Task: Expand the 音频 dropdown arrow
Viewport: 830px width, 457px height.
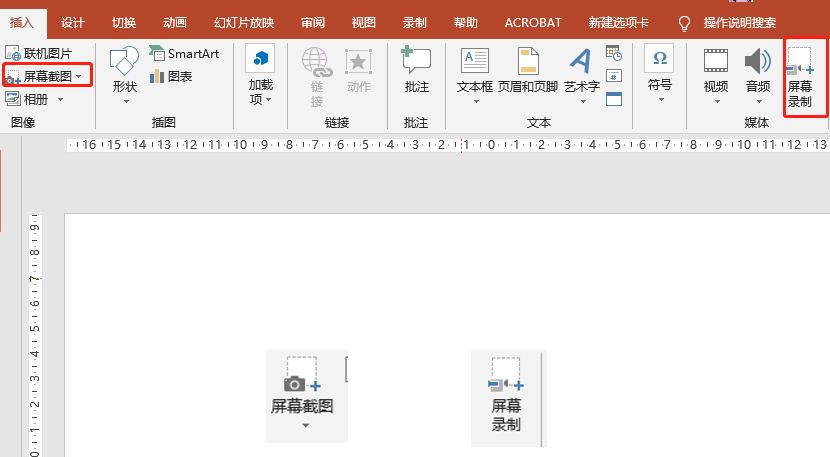Action: (x=759, y=101)
